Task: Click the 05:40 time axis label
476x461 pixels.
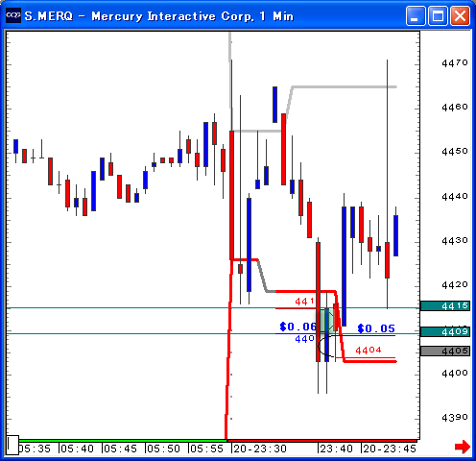Action: (77, 449)
